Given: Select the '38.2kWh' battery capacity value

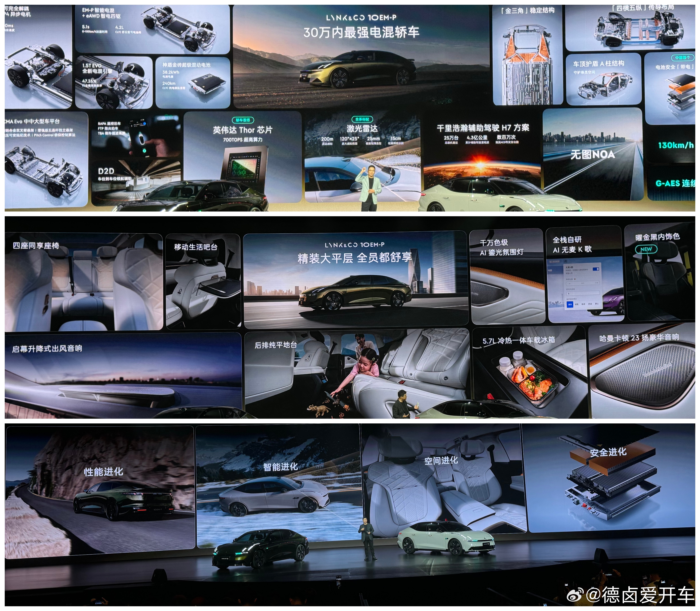Looking at the screenshot, I should click(x=171, y=72).
